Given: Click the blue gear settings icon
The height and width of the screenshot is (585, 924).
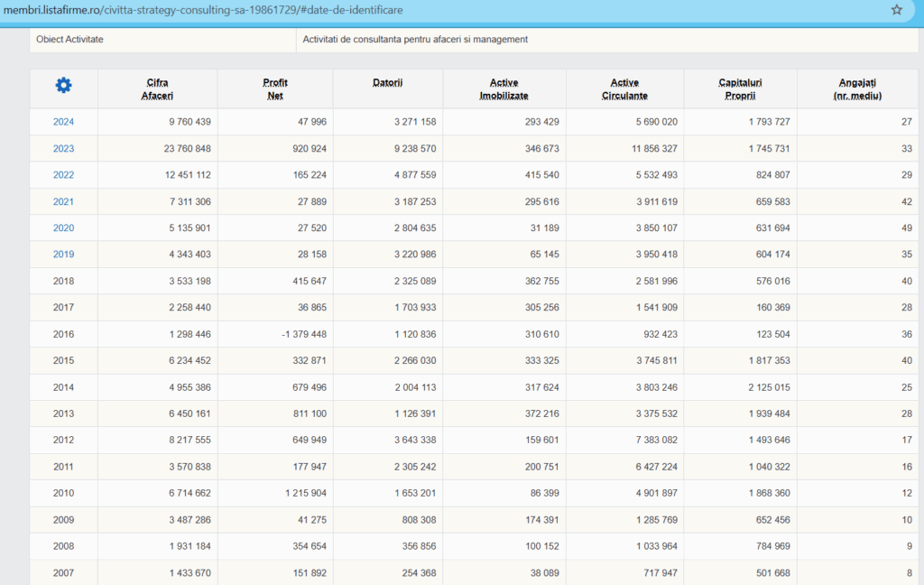Looking at the screenshot, I should pos(64,86).
